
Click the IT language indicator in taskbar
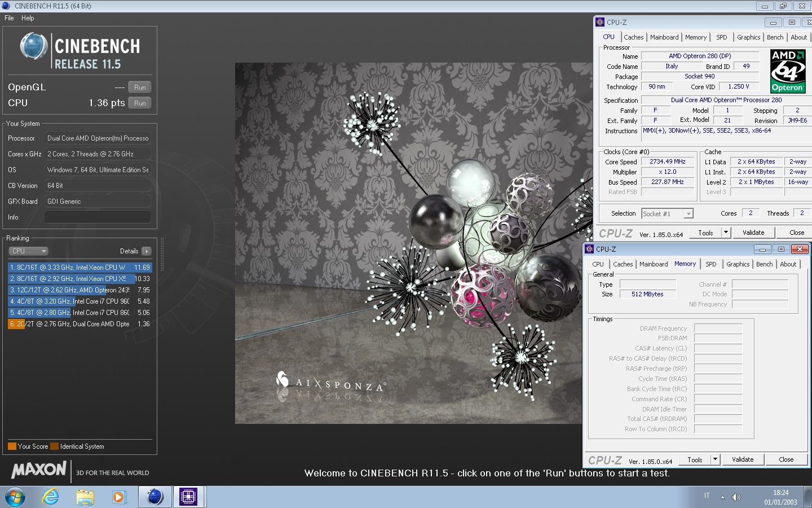pos(707,496)
